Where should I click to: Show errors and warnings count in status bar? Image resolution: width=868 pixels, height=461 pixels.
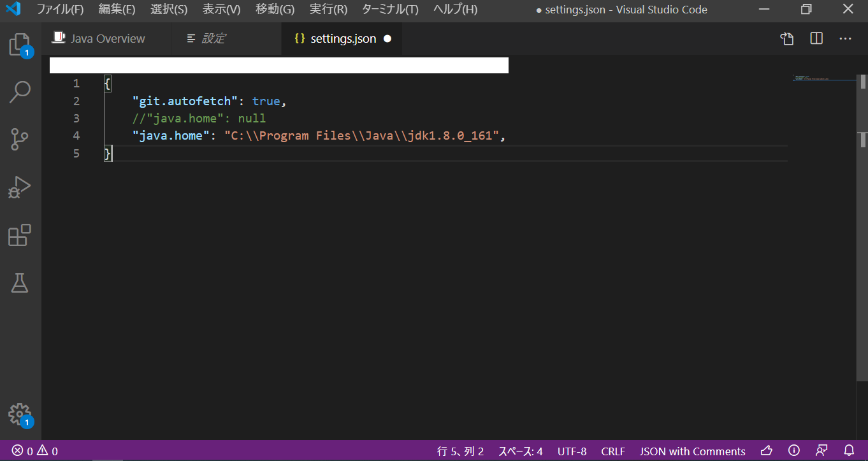[x=35, y=451]
